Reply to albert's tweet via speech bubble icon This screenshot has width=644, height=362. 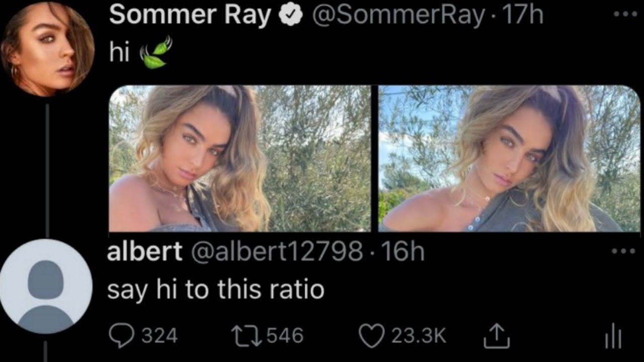point(121,336)
